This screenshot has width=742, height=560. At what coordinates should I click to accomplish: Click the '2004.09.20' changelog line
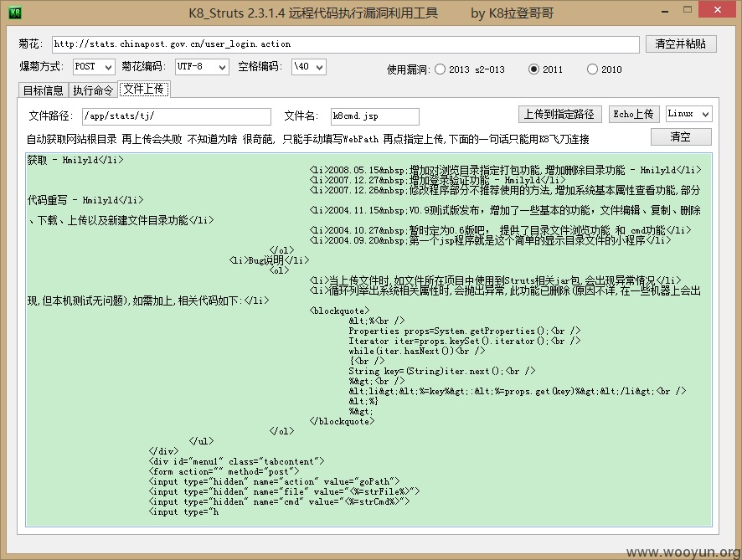490,240
